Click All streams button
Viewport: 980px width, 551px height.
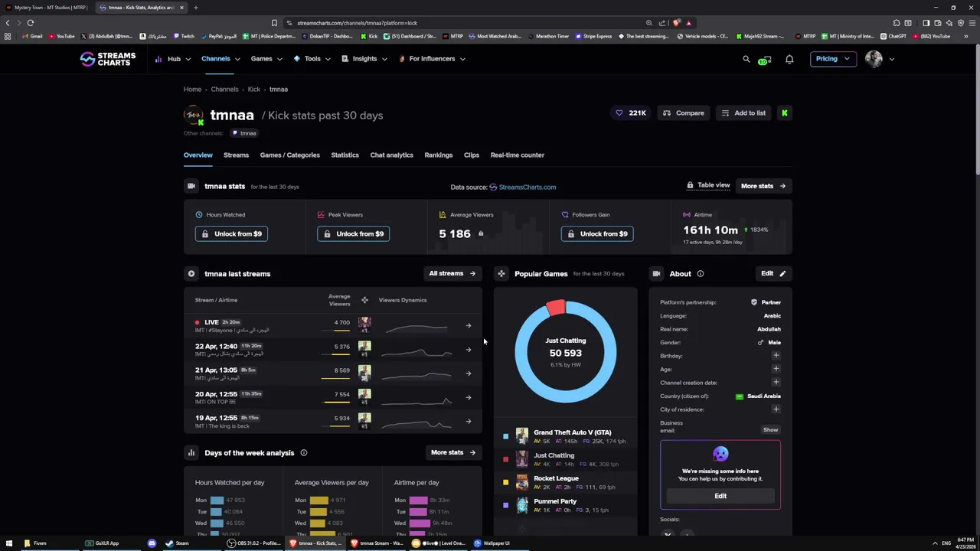452,274
